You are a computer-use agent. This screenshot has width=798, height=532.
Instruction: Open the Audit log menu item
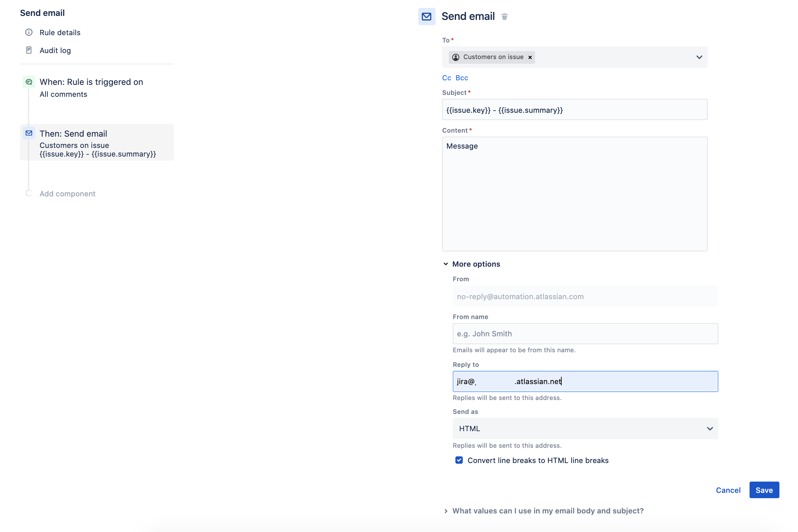pyautogui.click(x=55, y=50)
